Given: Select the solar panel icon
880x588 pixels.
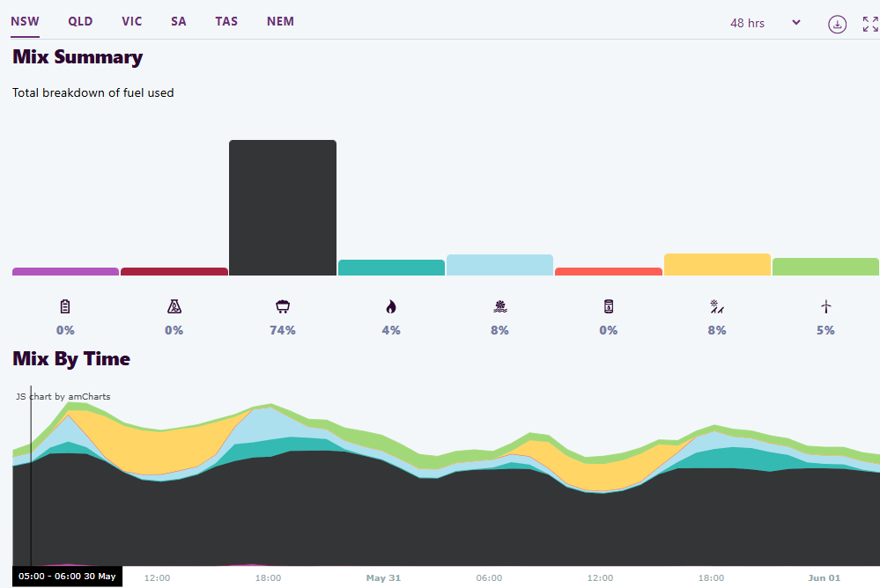Looking at the screenshot, I should point(717,306).
